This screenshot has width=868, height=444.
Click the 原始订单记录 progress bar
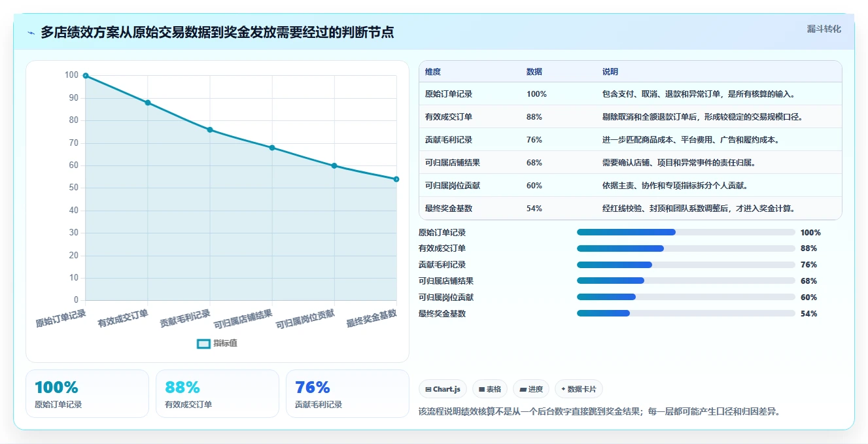tap(686, 232)
